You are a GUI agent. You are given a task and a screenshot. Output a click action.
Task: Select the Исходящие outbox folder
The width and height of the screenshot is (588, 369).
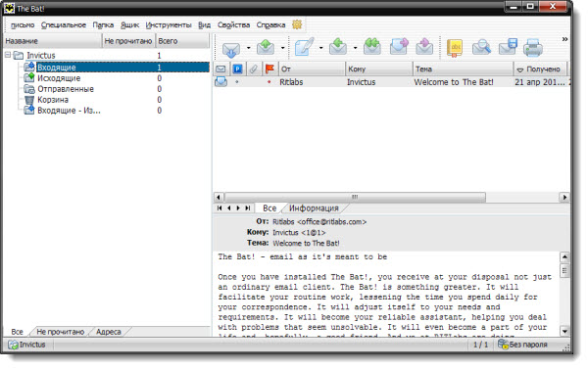[x=59, y=78]
